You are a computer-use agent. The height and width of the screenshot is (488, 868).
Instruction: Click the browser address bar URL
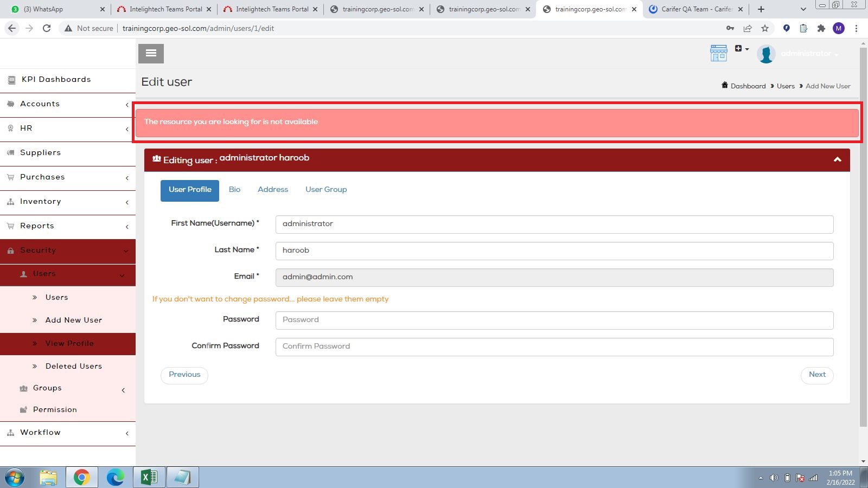(198, 28)
